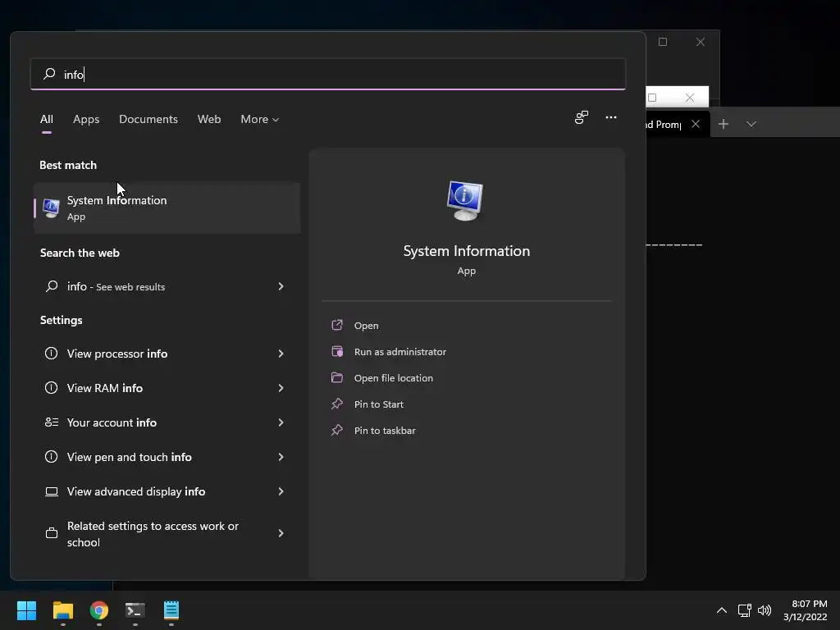Screen dimensions: 840x630
Task: Expand Your account info chevron
Action: [x=281, y=422]
